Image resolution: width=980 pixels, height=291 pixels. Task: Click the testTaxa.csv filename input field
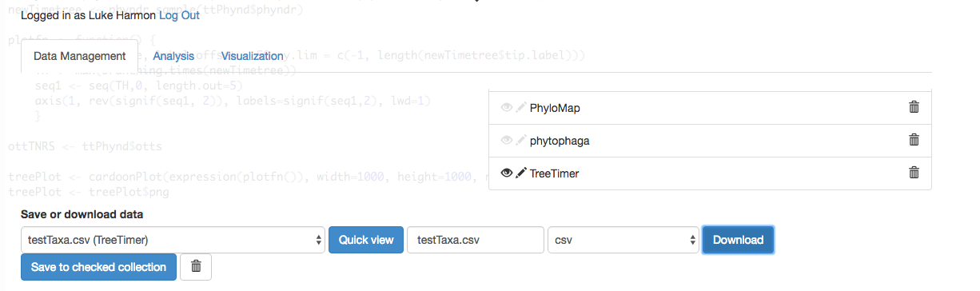click(476, 240)
